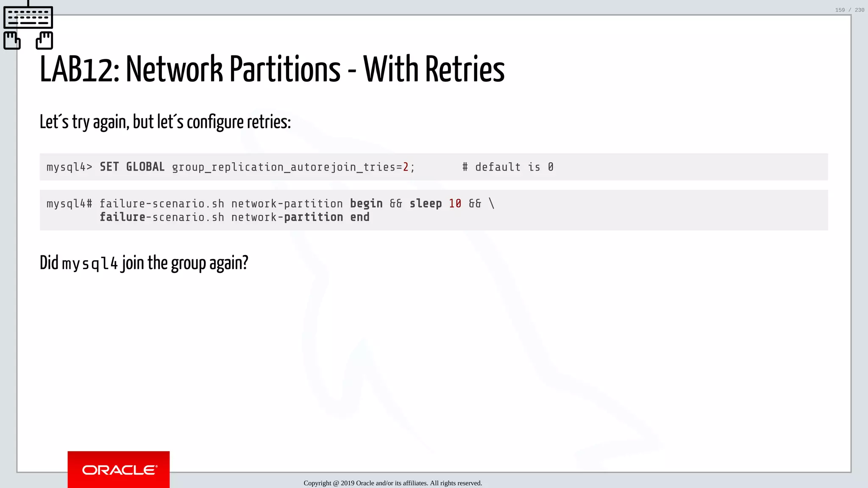Click the Oracle logo

[x=119, y=469]
